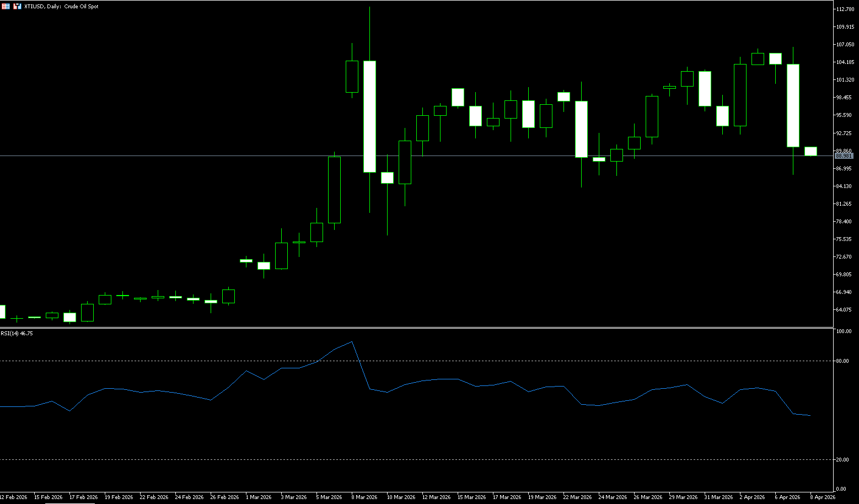Click the 100.00 label on RSI scale
This screenshot has width=859, height=504.
click(844, 331)
